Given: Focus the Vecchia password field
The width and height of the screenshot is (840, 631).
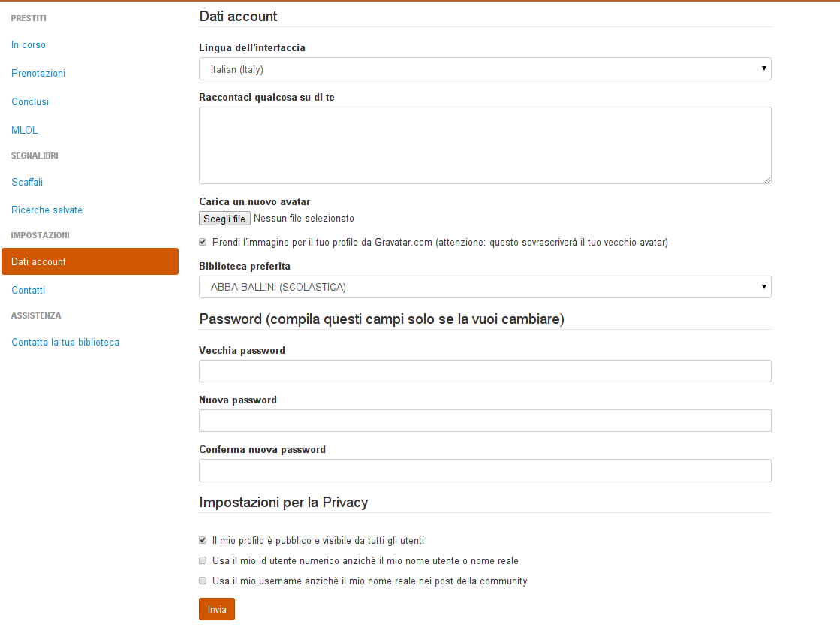Looking at the screenshot, I should tap(485, 371).
